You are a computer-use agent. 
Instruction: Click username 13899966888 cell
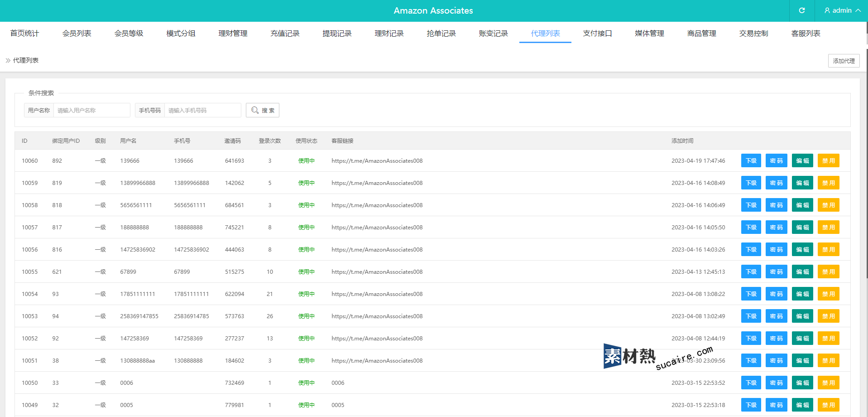138,183
